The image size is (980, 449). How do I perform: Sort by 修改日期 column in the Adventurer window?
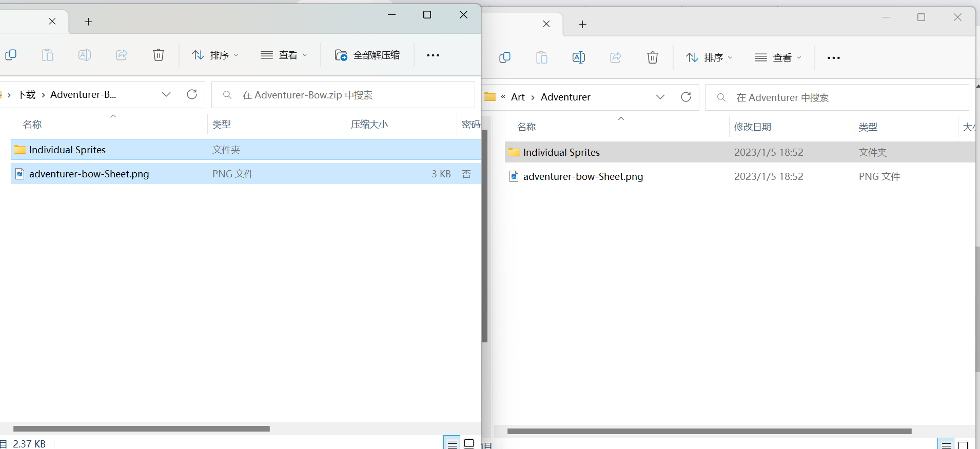point(753,127)
